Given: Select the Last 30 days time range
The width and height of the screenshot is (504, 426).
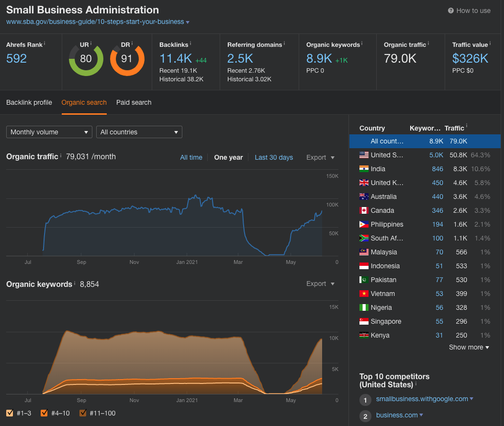Looking at the screenshot, I should tap(274, 157).
